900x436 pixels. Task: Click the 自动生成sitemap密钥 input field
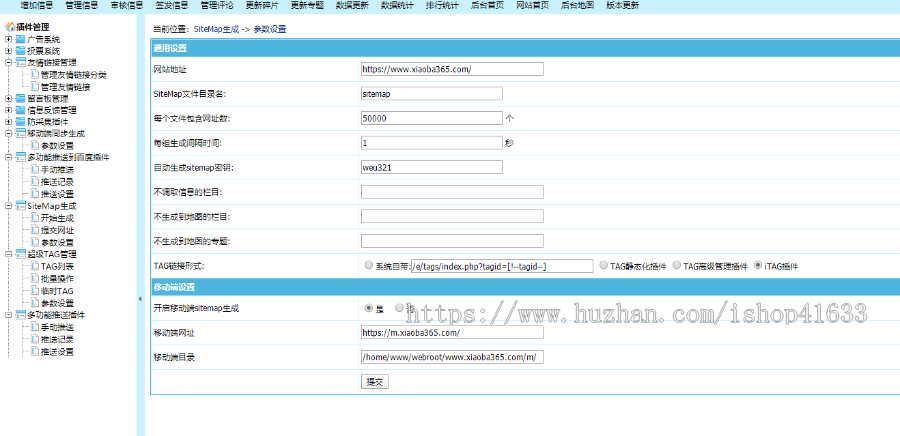[432, 167]
